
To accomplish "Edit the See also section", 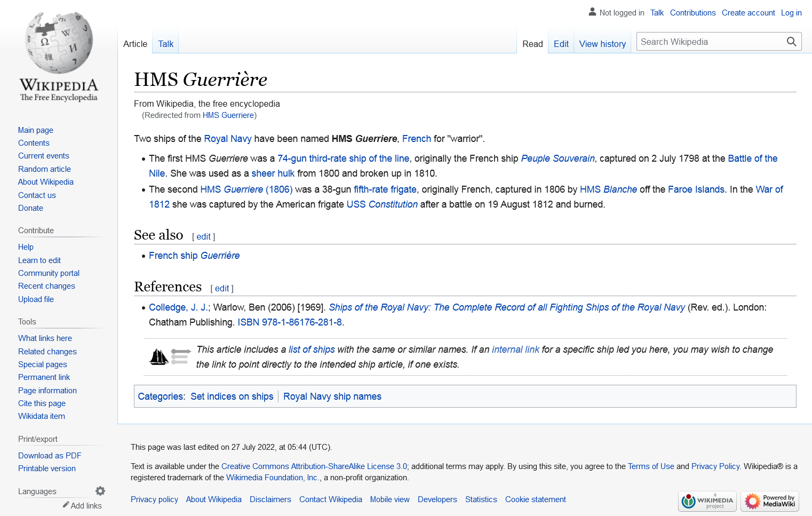I will [204, 237].
